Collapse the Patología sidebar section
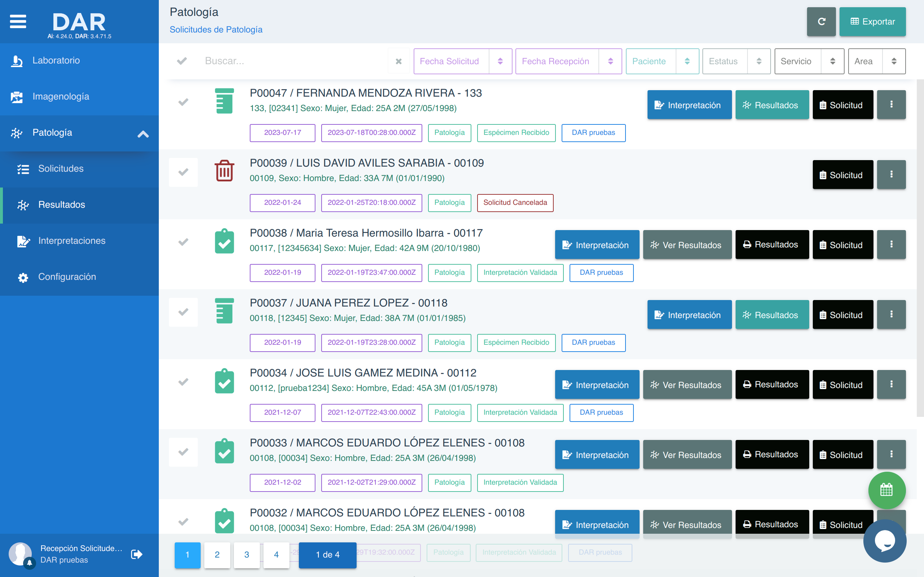This screenshot has height=577, width=924. (x=143, y=133)
